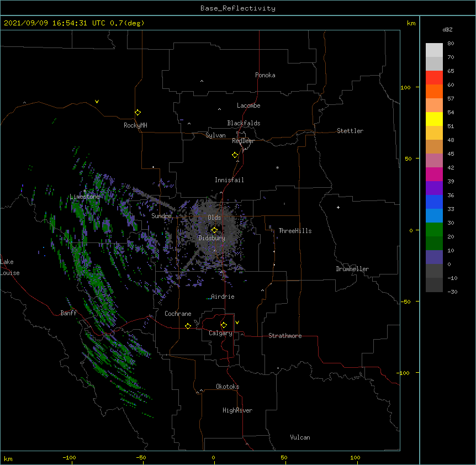The image size is (476, 465).
Task: Click the yellow 54 dBZ legend swatch
Action: click(434, 119)
